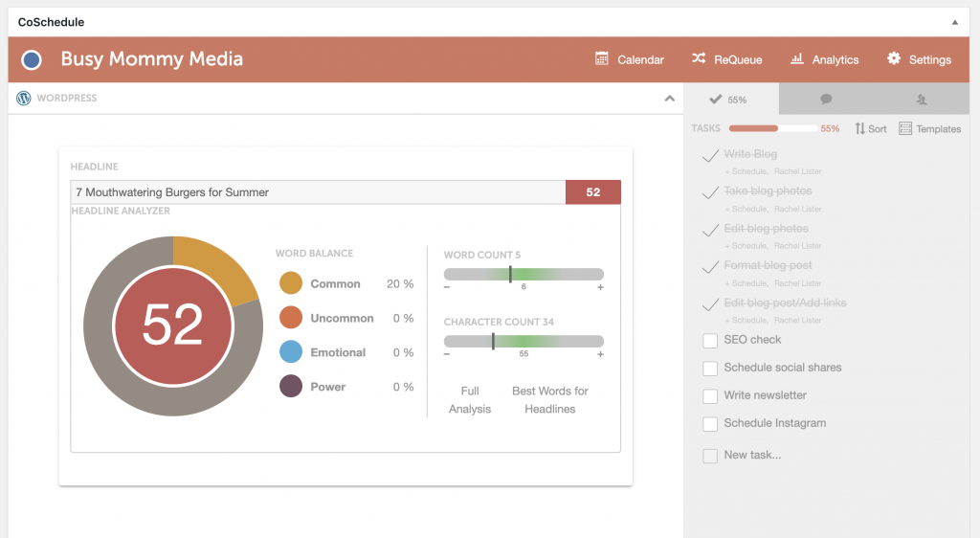Switch to the comments tab
The height and width of the screenshot is (538, 980).
[826, 99]
